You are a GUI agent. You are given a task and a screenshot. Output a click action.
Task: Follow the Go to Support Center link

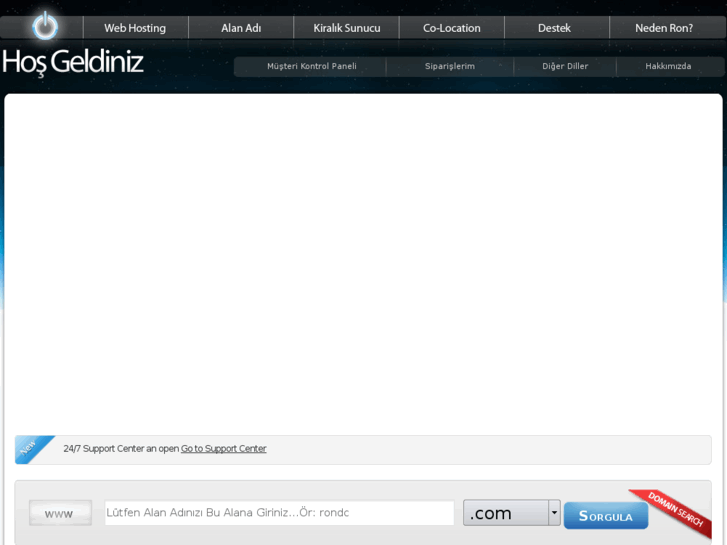click(223, 449)
